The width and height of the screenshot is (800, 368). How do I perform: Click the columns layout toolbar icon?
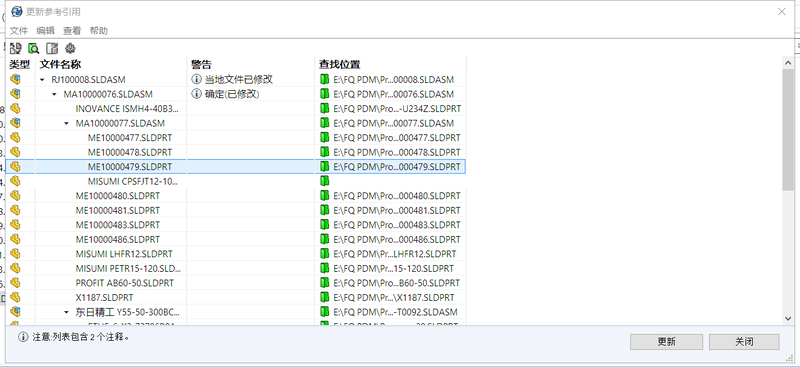[52, 48]
